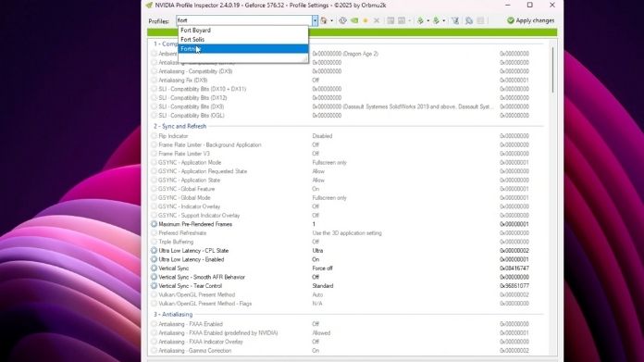
Task: Click the 'Antialiasing - Gamma Correction' setting name
Action: [195, 351]
